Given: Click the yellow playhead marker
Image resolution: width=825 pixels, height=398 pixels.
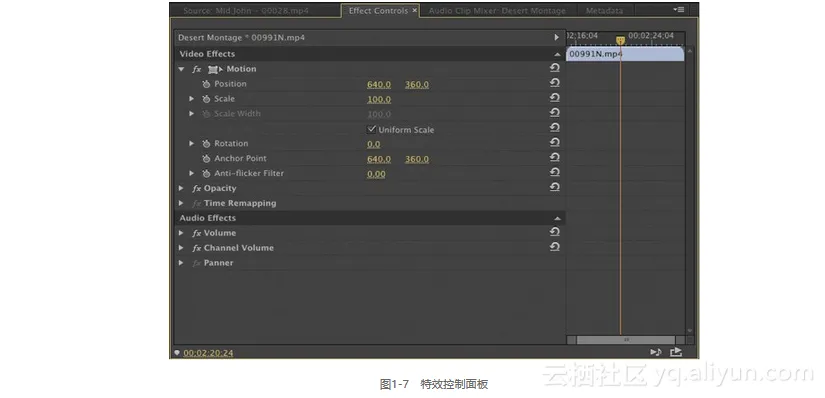Looking at the screenshot, I should pyautogui.click(x=620, y=40).
